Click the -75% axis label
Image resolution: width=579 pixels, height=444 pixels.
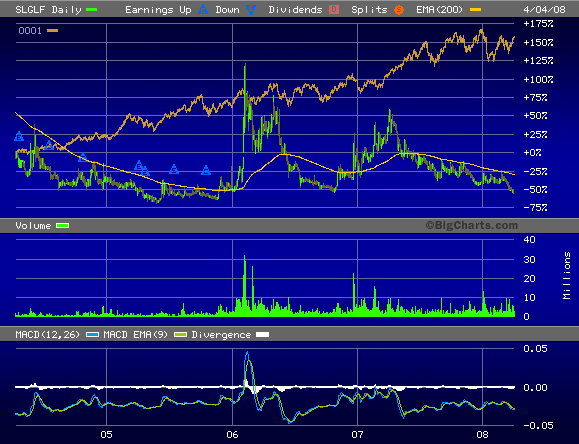coord(536,208)
